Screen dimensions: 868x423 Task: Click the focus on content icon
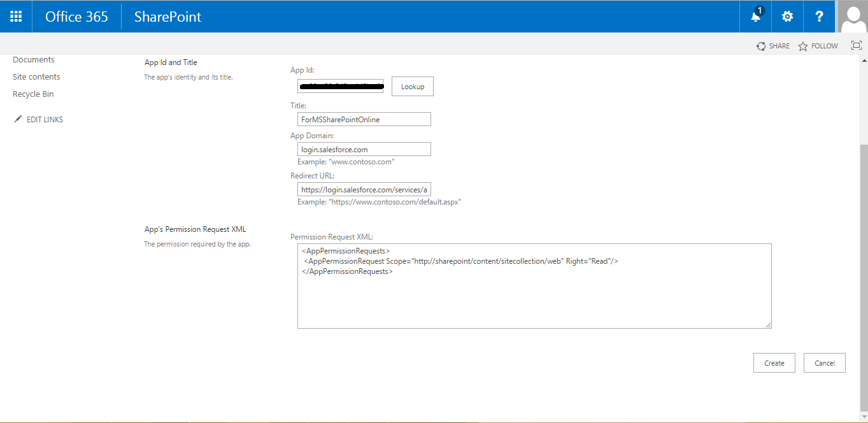(857, 45)
